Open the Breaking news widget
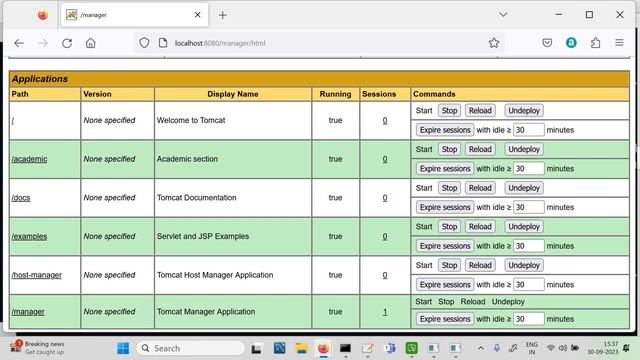 38,348
